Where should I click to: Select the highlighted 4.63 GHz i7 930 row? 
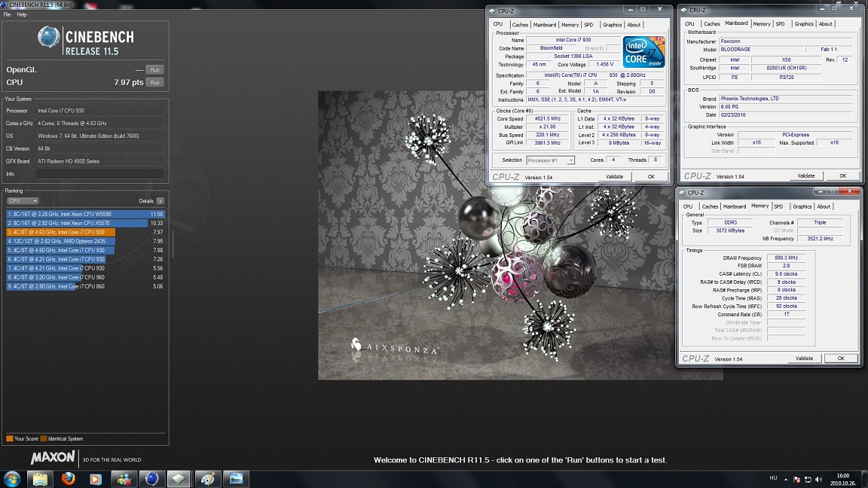point(85,233)
